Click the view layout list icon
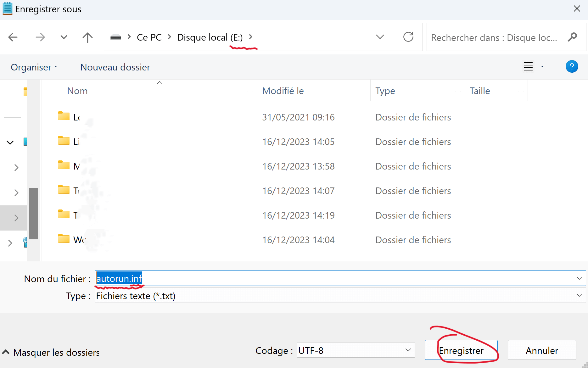Viewport: 588px width, 368px height. (x=528, y=67)
